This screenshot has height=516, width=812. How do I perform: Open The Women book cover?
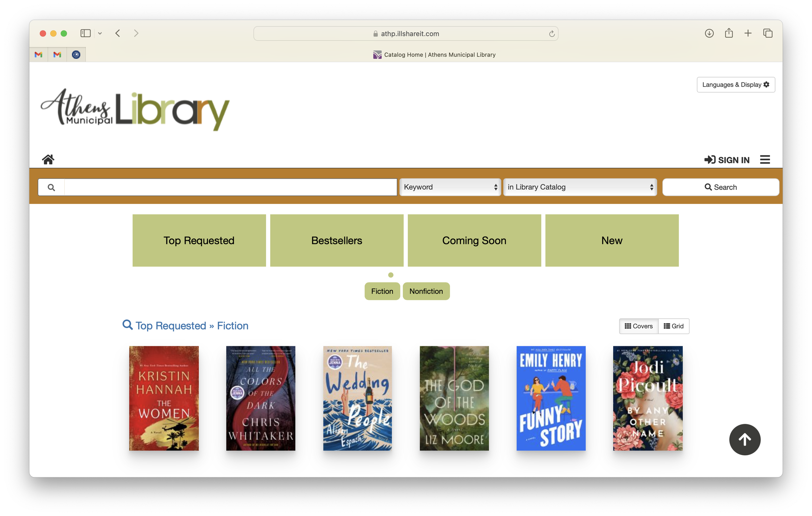[164, 398]
